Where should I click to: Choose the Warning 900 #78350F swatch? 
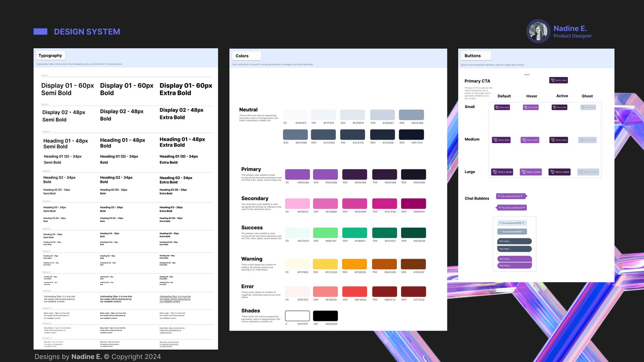(413, 264)
